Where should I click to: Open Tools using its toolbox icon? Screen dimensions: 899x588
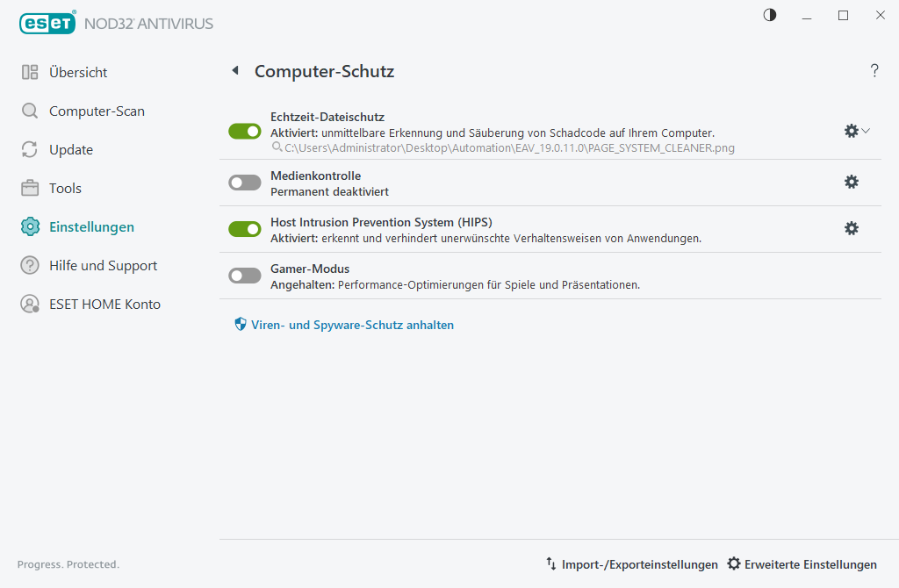pos(29,188)
